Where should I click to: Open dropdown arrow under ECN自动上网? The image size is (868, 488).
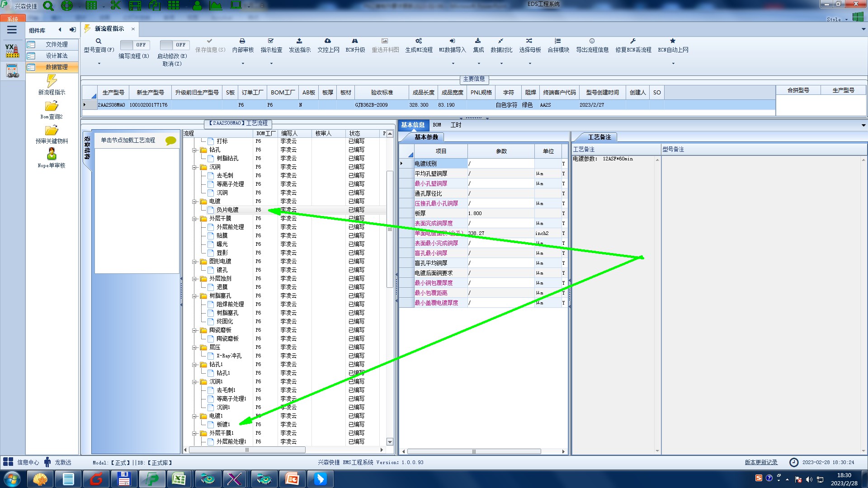pyautogui.click(x=673, y=64)
